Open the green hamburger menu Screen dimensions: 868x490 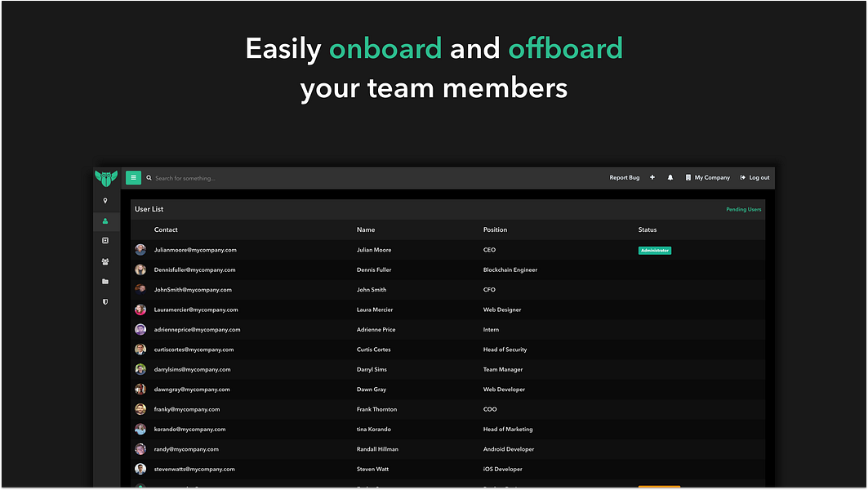[x=134, y=177]
